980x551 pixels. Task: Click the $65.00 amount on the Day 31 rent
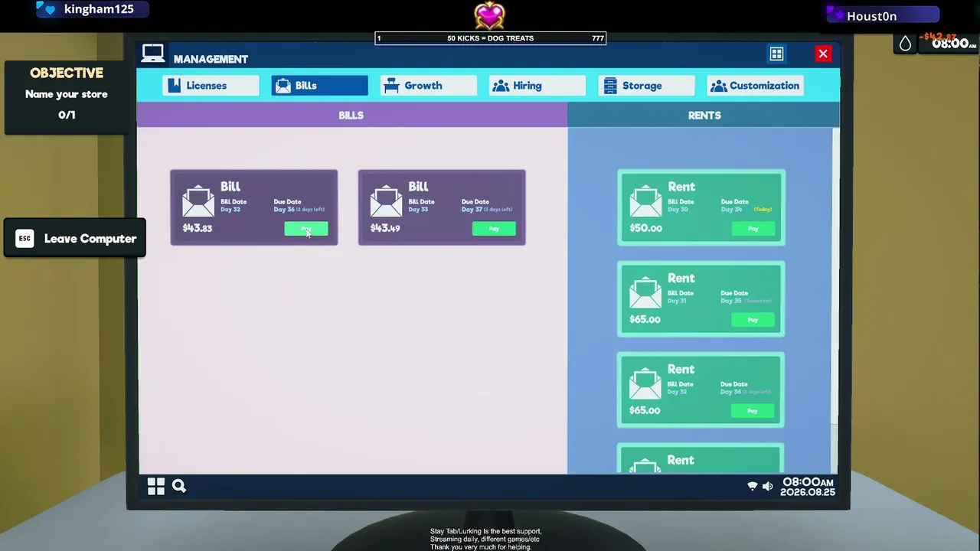(x=645, y=319)
